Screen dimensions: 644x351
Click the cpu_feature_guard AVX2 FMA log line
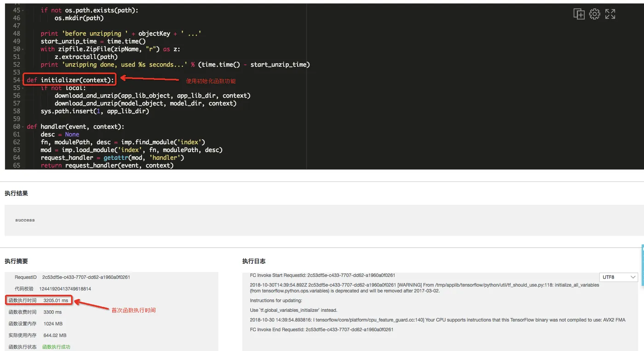pos(437,320)
